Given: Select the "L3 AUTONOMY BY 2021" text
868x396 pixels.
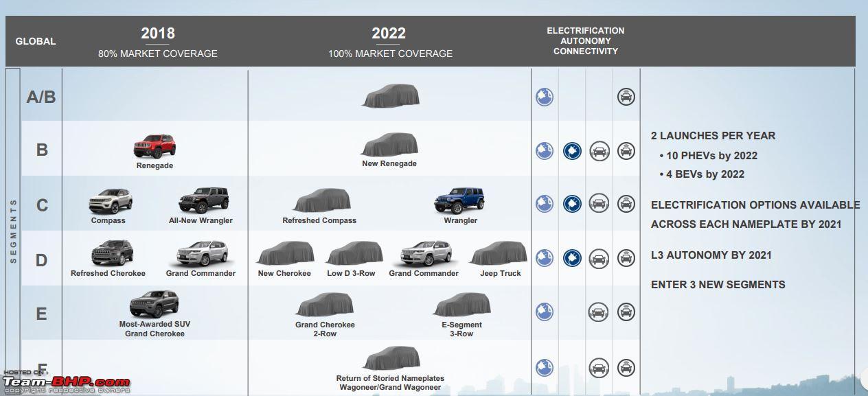Looking at the screenshot, I should (711, 255).
